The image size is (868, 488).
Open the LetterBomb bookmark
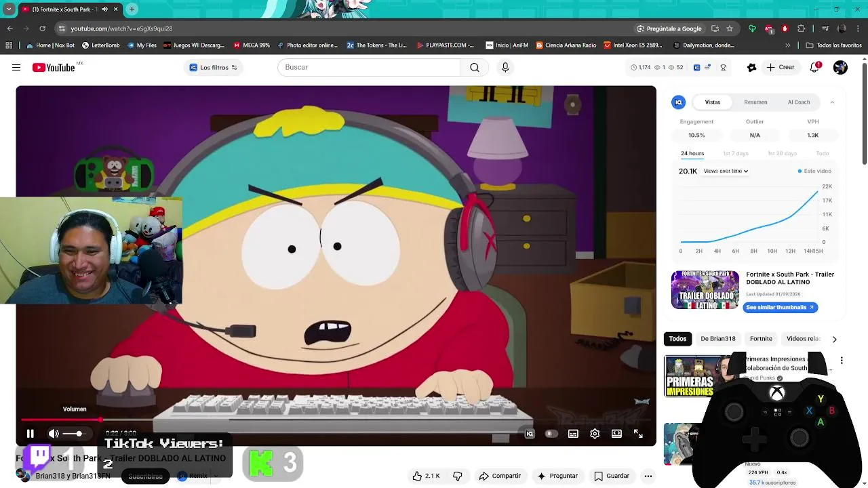(100, 45)
